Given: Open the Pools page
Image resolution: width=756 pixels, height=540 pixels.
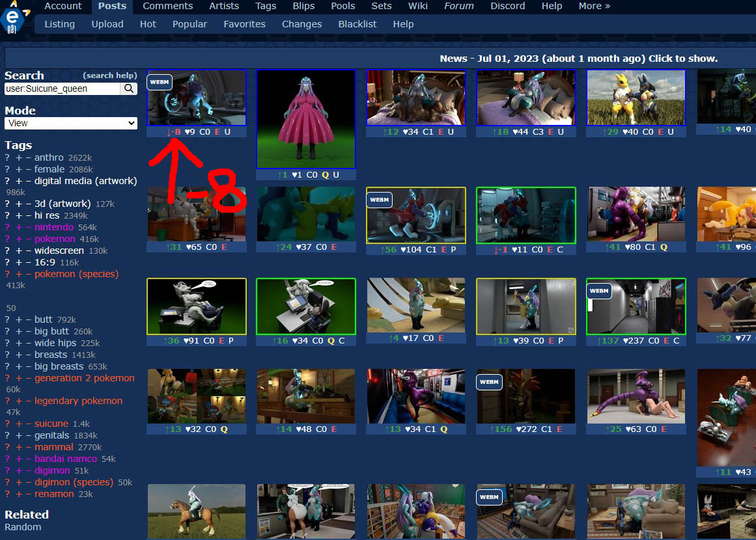Looking at the screenshot, I should tap(343, 7).
